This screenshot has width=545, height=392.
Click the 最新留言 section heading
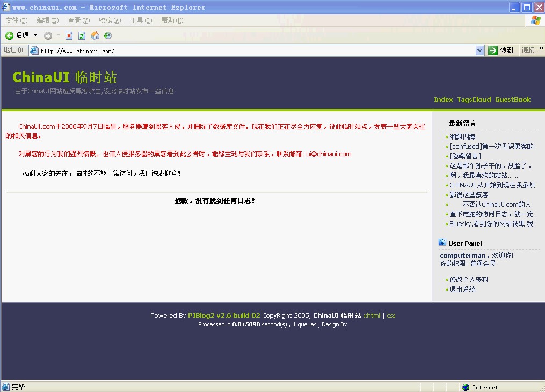(x=462, y=124)
